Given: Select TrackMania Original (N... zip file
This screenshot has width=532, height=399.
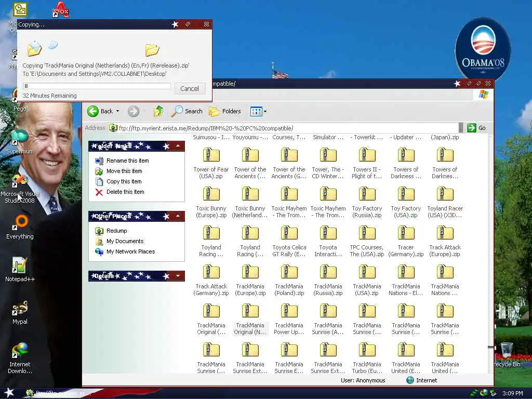Looking at the screenshot, I should 250,320.
